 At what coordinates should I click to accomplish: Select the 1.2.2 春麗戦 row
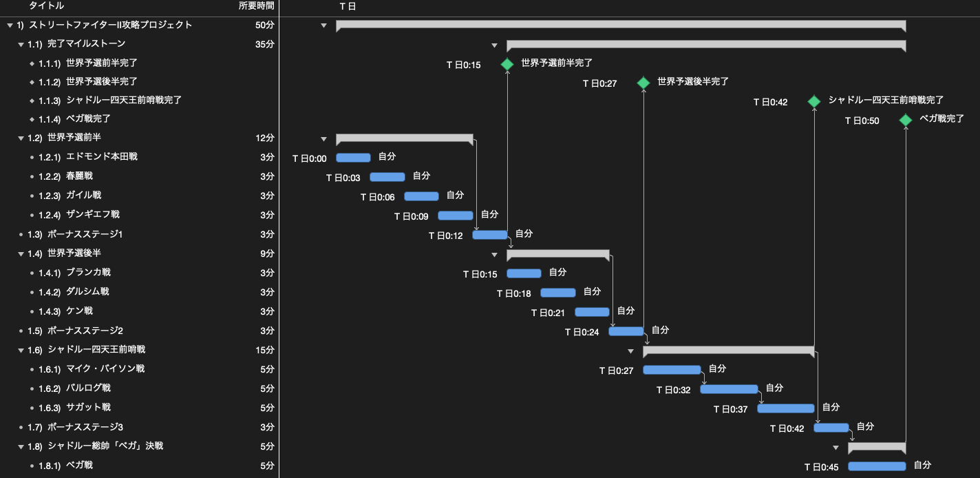click(139, 176)
